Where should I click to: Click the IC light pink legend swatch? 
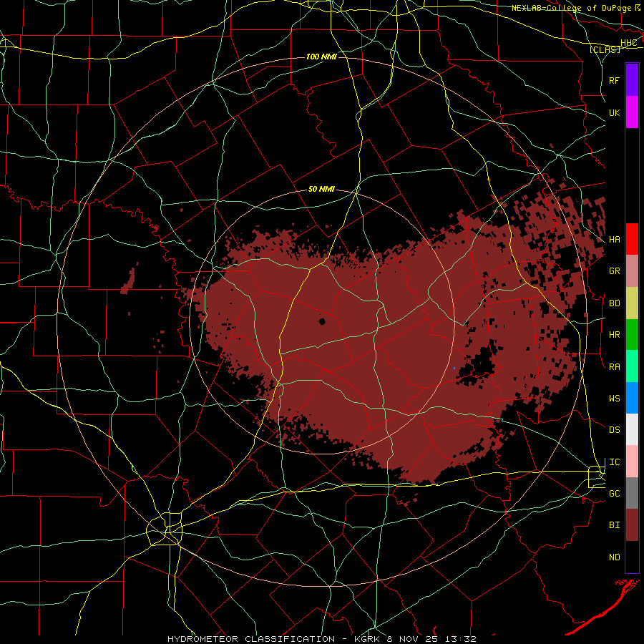(x=632, y=462)
